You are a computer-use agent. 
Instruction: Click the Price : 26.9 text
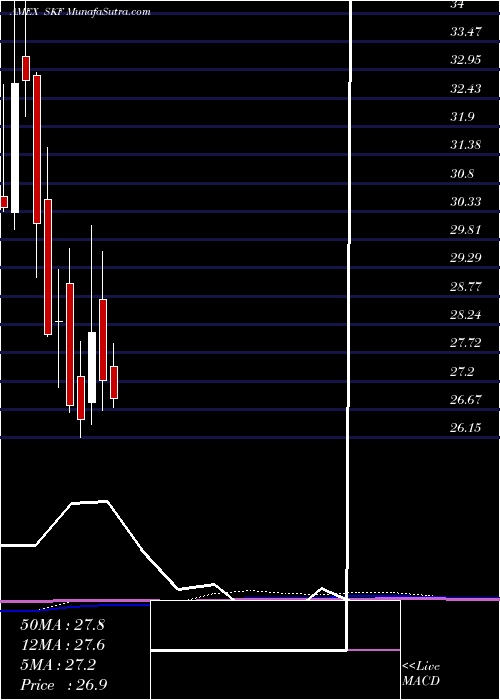pos(63,684)
